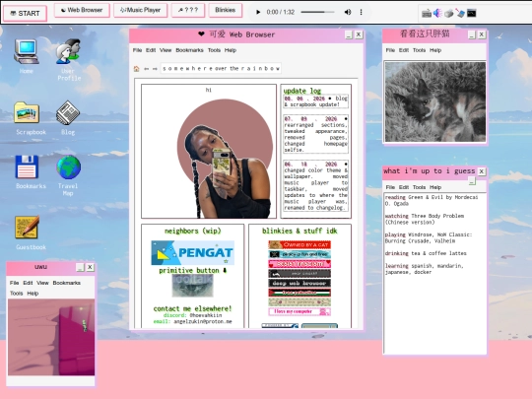
Task: Click the blue speaker tray icon
Action: click(437, 13)
